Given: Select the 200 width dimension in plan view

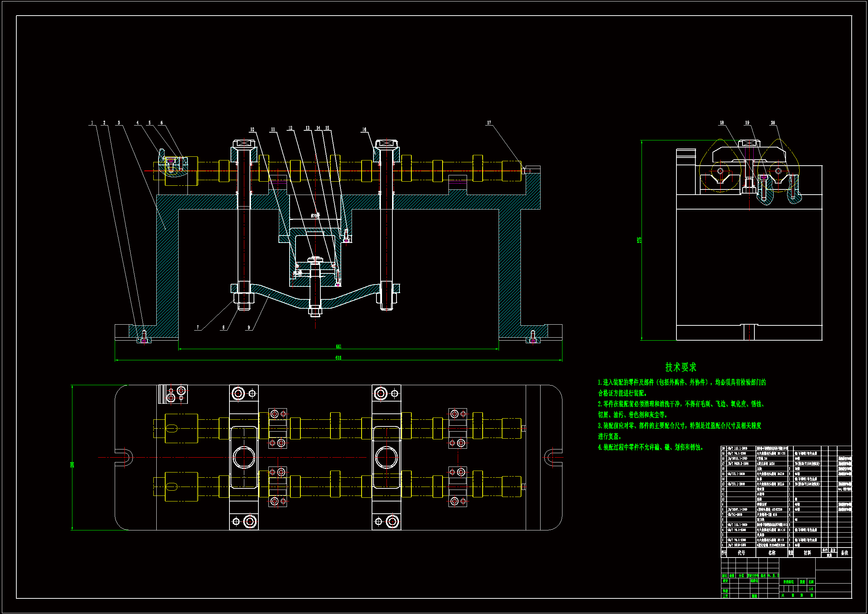Looking at the screenshot, I should coord(72,465).
